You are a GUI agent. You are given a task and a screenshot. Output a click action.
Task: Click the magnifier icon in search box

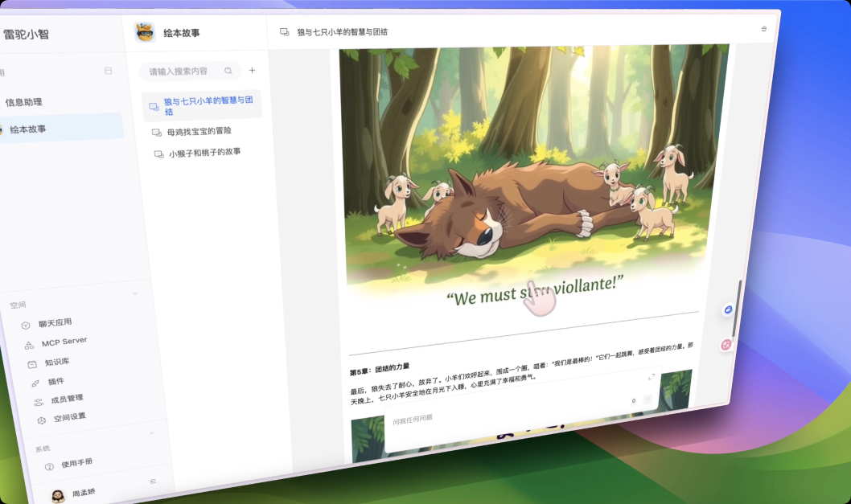228,71
